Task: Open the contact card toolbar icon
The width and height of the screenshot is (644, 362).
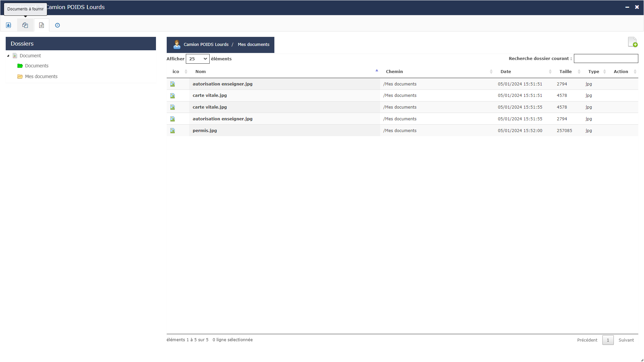Action: click(9, 25)
